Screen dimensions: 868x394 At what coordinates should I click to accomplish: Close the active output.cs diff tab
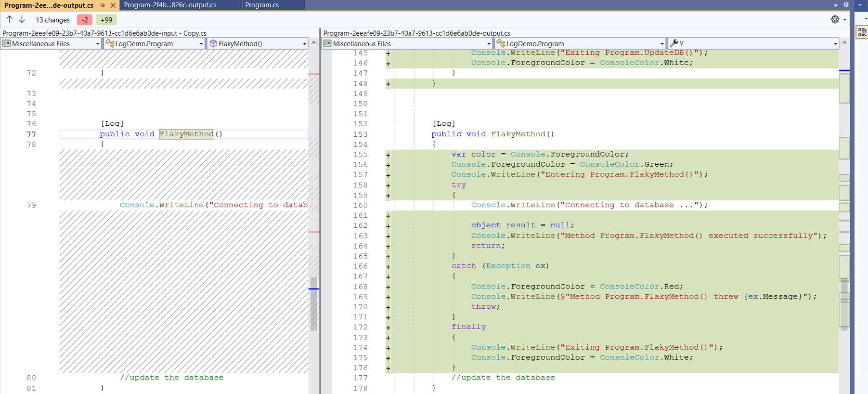tap(113, 5)
